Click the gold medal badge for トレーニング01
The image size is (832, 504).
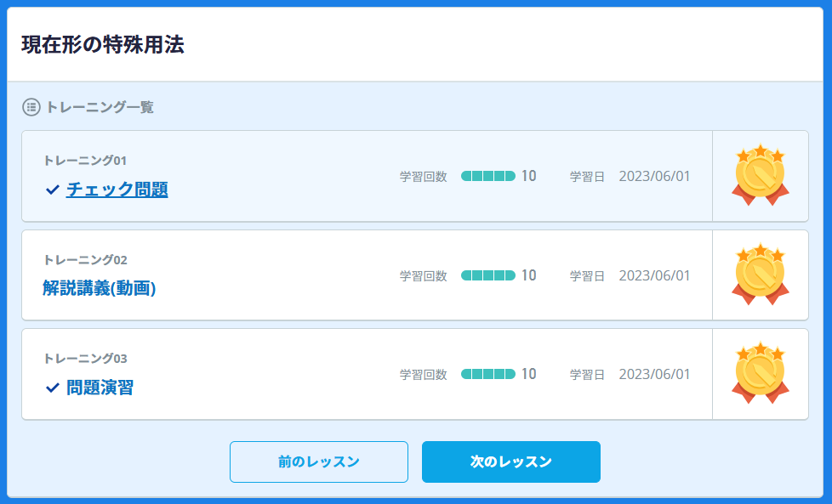(x=760, y=176)
